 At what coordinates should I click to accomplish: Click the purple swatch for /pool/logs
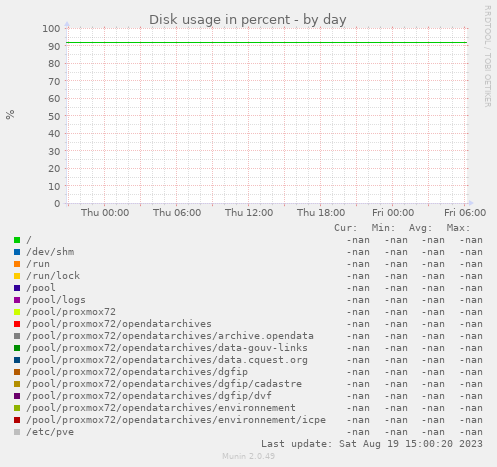17,300
